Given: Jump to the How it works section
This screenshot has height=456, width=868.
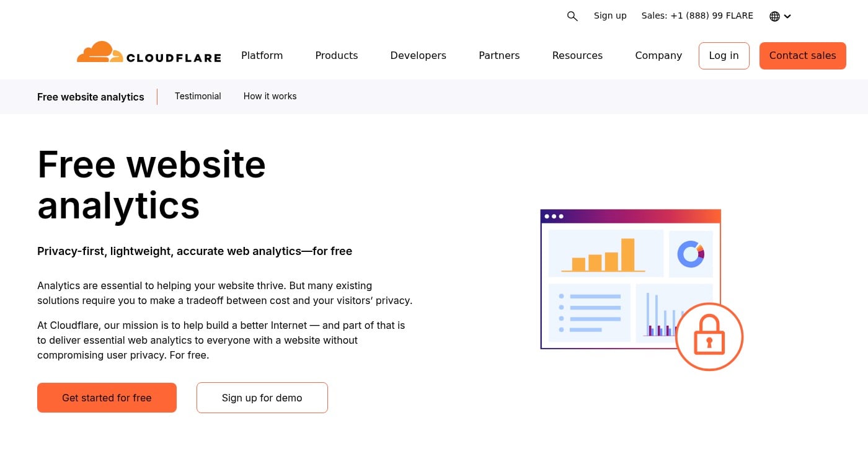Looking at the screenshot, I should tap(270, 96).
